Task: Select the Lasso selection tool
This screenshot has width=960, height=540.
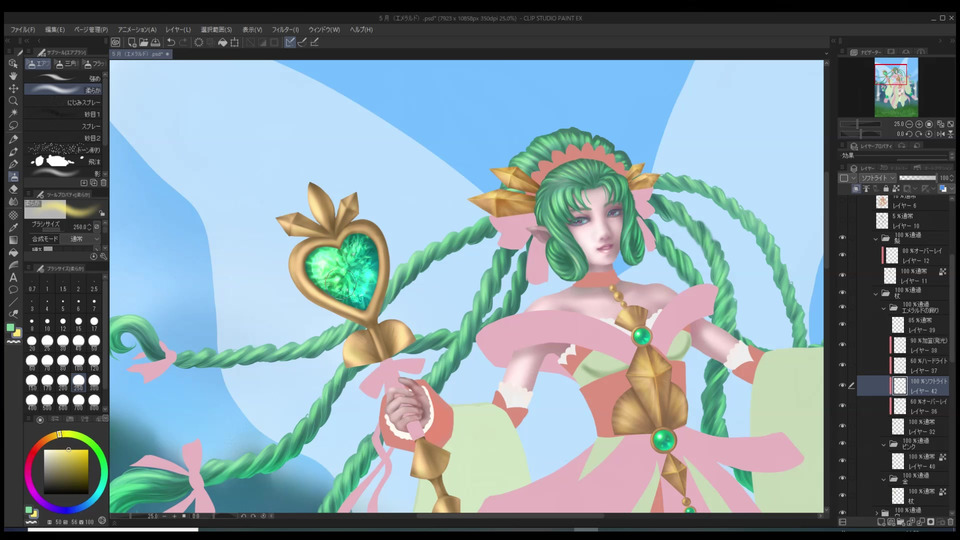Action: click(x=13, y=126)
